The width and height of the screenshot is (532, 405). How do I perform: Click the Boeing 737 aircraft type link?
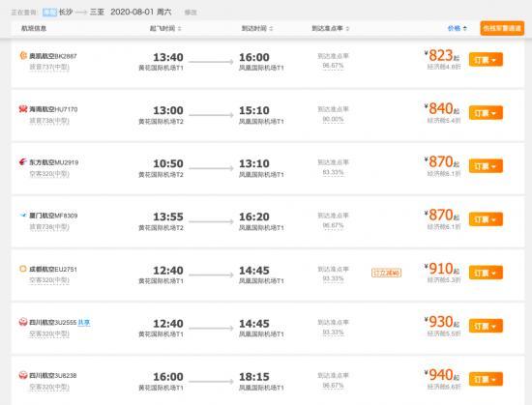(49, 67)
